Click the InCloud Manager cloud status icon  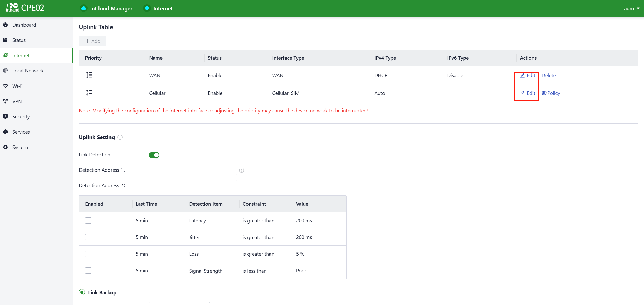(83, 8)
